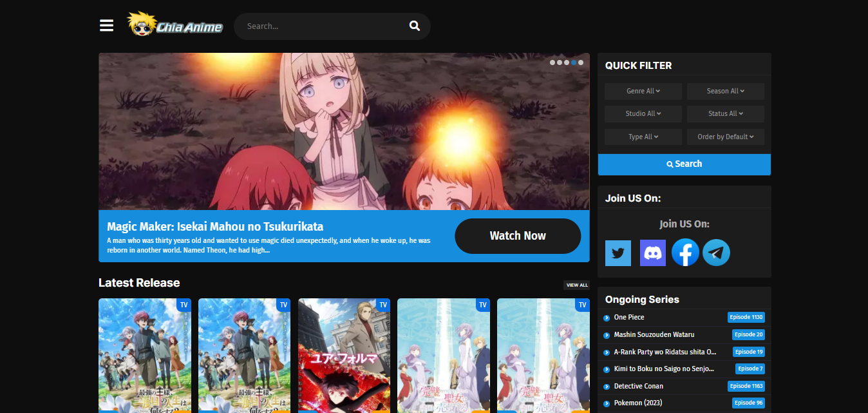
Task: Open the hamburger navigation menu
Action: pyautogui.click(x=106, y=26)
